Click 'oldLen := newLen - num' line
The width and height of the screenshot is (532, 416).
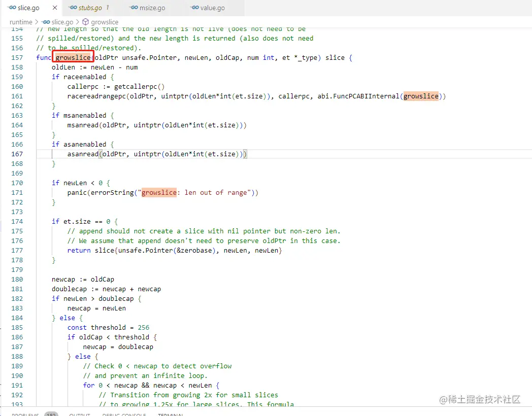click(94, 67)
